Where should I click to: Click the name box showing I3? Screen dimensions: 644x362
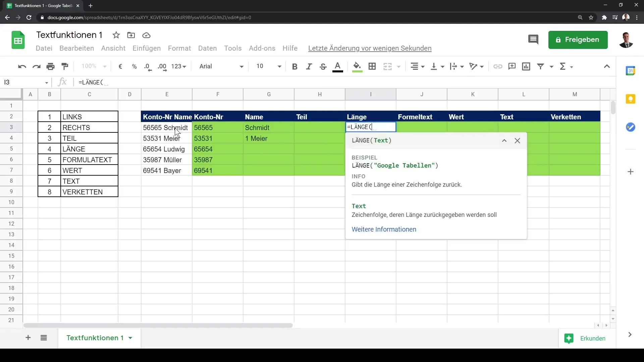25,82
